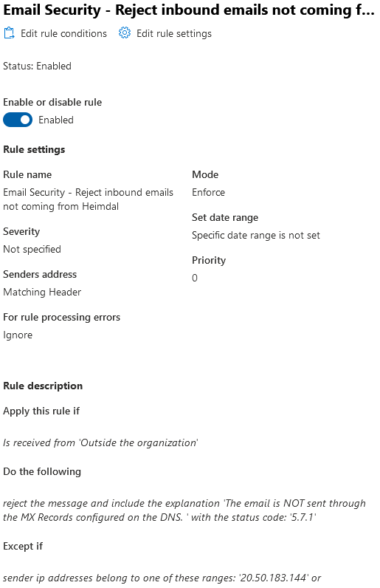
Task: Click the Priority value 0
Action: [x=195, y=278]
